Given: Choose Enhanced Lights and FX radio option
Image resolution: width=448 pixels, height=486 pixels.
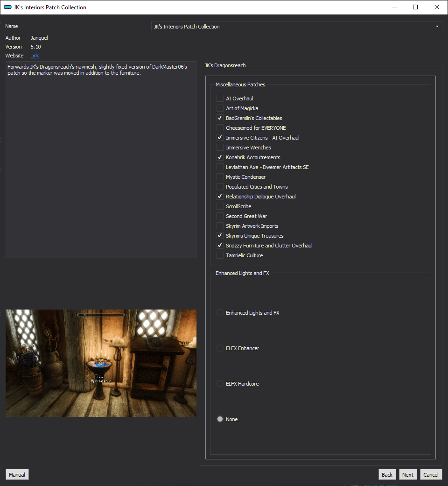Looking at the screenshot, I should 220,313.
